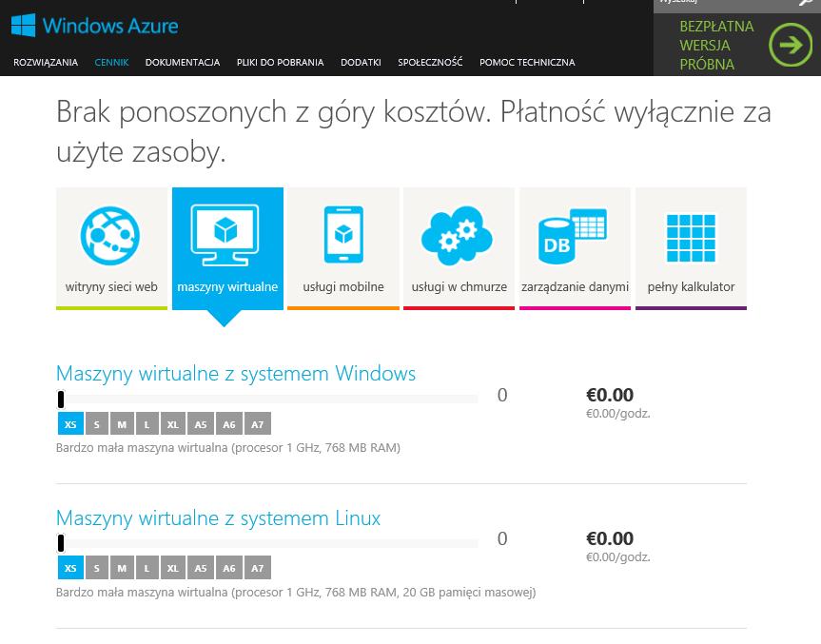Click the Windows VM €0.00/godz. rate
This screenshot has height=644, width=821.
(617, 414)
